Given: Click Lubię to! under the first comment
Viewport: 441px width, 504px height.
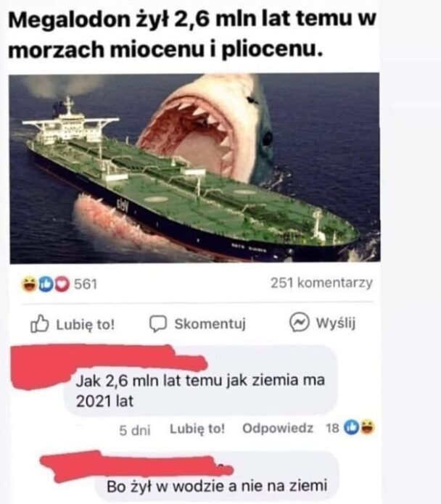Looking at the screenshot, I should tap(197, 429).
